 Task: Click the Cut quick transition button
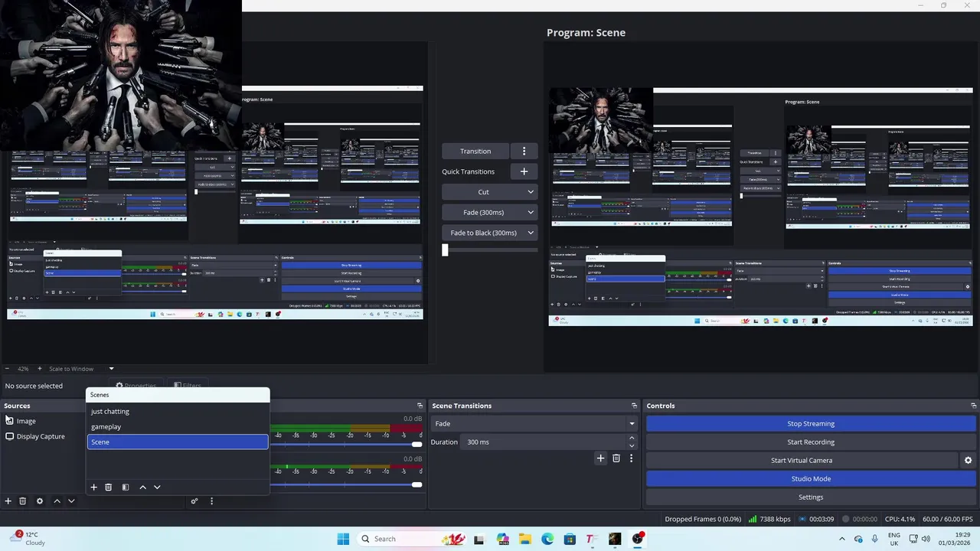click(x=483, y=192)
